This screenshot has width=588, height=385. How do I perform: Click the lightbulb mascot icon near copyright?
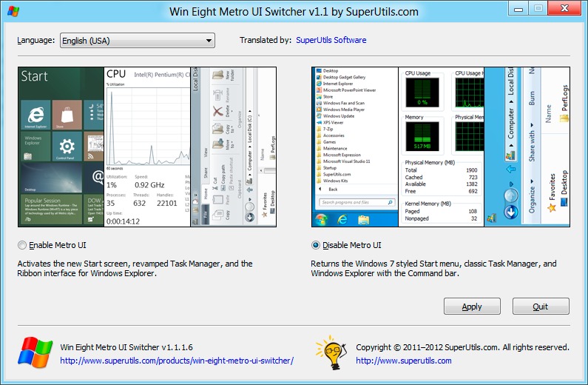click(331, 352)
